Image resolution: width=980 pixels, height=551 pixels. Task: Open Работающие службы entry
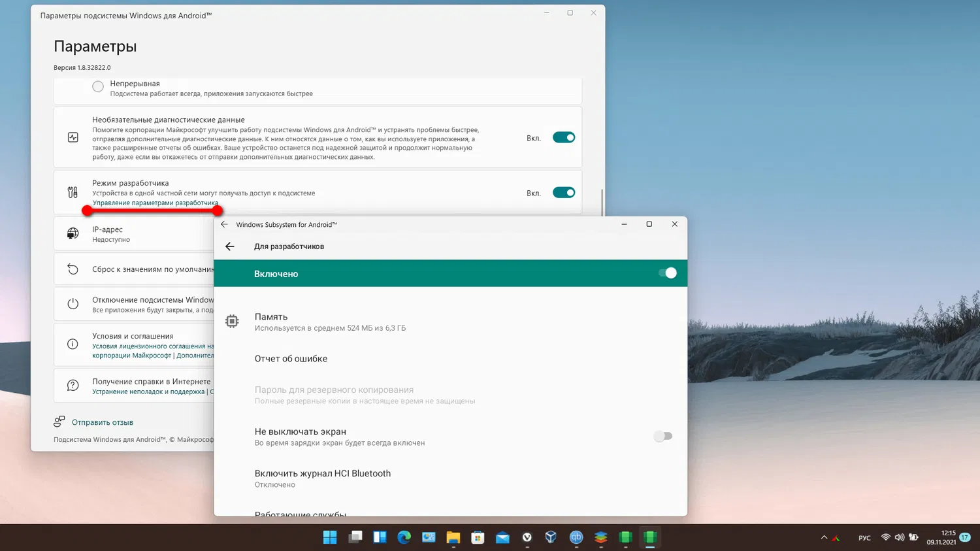[450, 512]
